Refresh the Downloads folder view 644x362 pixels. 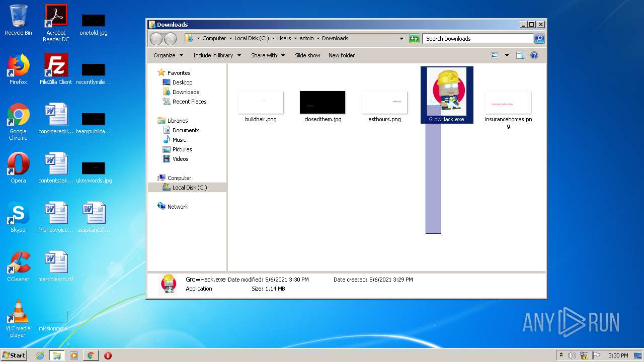pyautogui.click(x=414, y=39)
